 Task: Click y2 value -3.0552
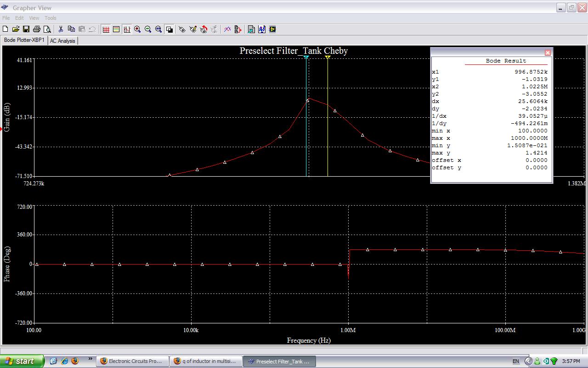[x=535, y=94]
